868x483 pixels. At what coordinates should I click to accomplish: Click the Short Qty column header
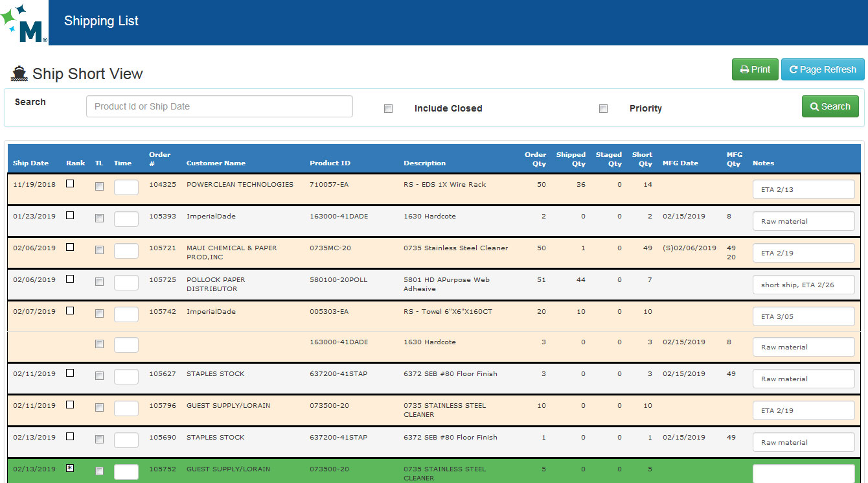pos(642,159)
